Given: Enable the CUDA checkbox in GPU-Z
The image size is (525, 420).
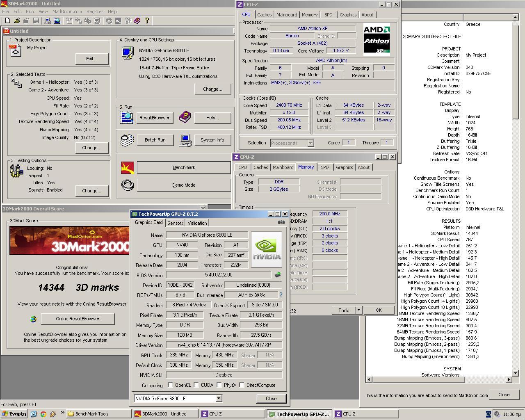Looking at the screenshot, I should [x=196, y=385].
